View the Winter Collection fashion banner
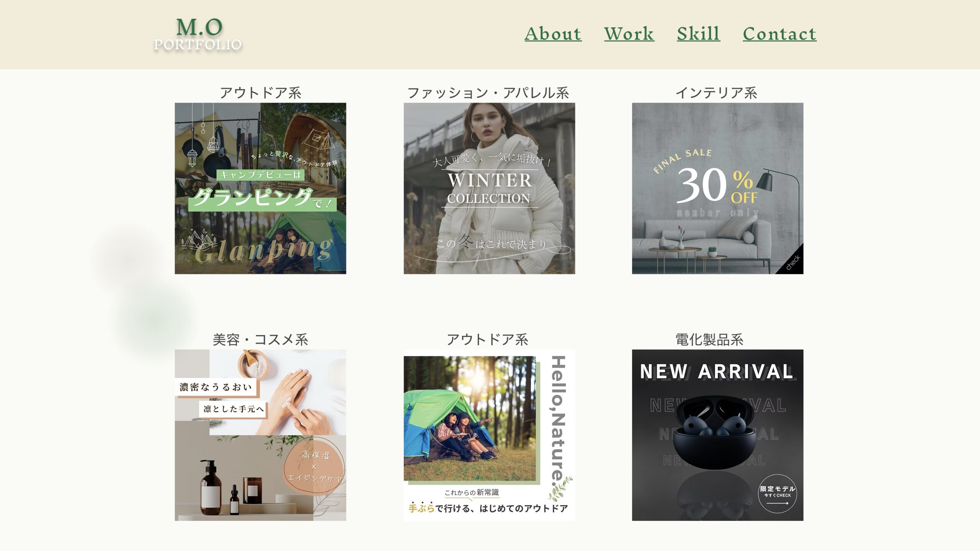980x551 pixels. click(x=489, y=188)
